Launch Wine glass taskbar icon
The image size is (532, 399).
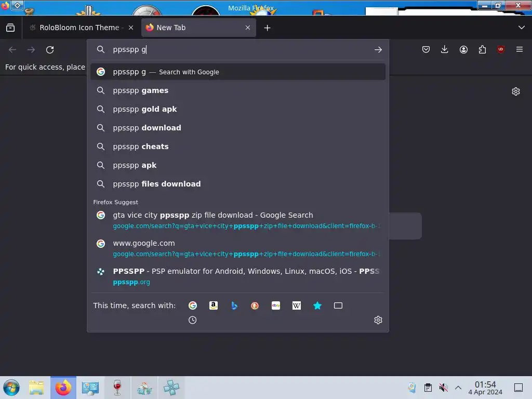[117, 388]
